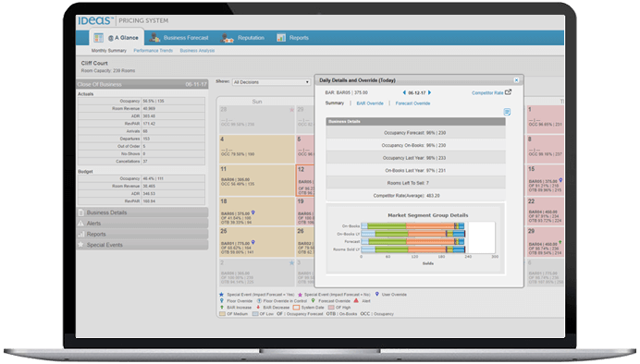Click the On-Books bar in chart
The width and height of the screenshot is (640, 364).
[412, 226]
